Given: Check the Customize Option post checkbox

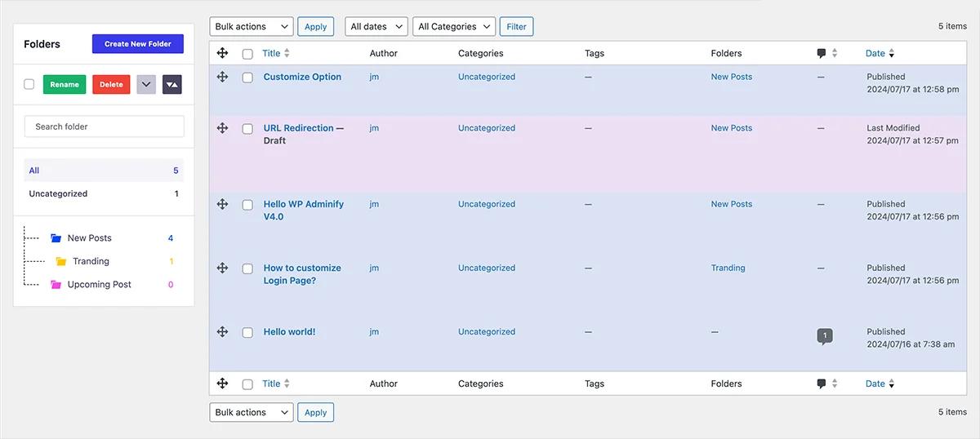Looking at the screenshot, I should [x=247, y=78].
